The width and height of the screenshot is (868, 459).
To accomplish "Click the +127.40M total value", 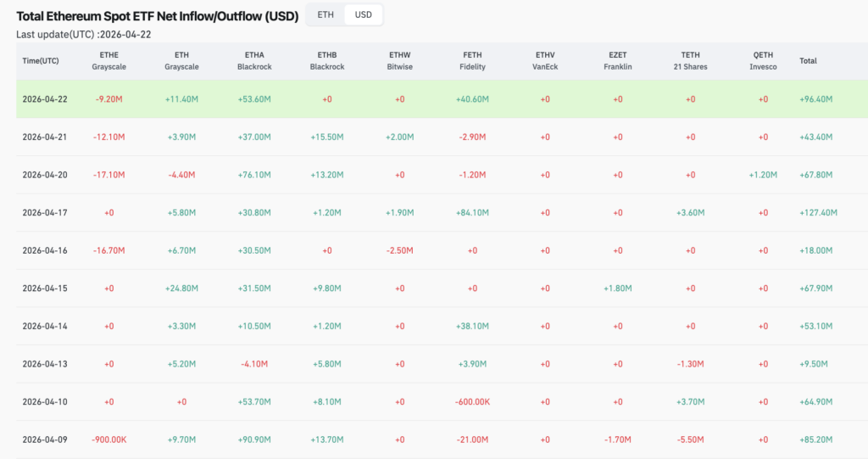I will click(818, 213).
